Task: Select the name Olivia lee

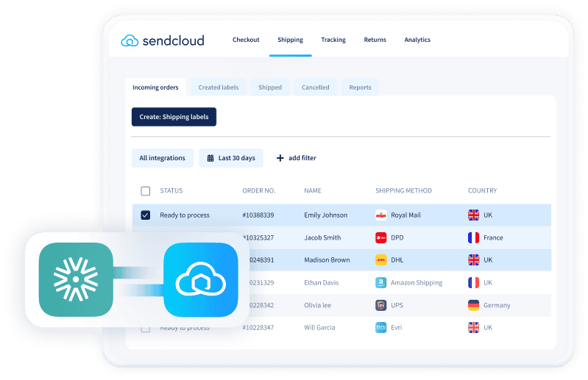Action: click(317, 305)
